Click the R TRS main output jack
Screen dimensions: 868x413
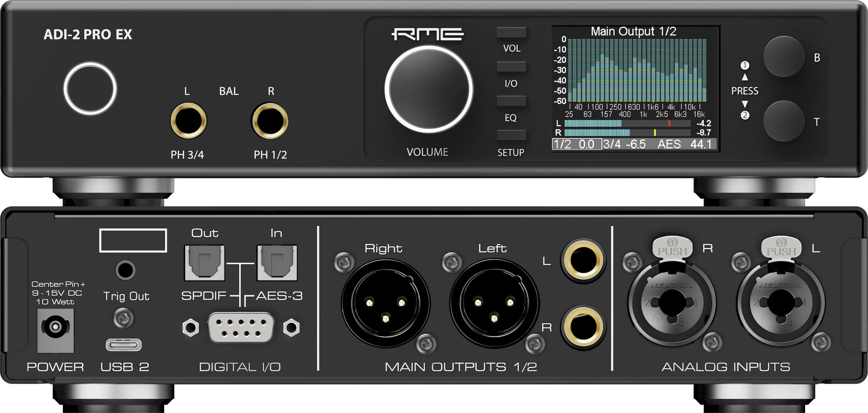click(583, 327)
